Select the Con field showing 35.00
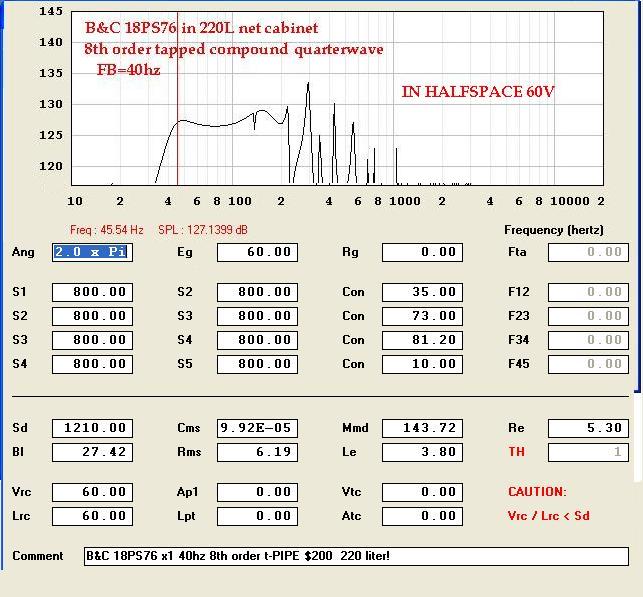Viewport: 643px width, 597px height. coord(422,292)
